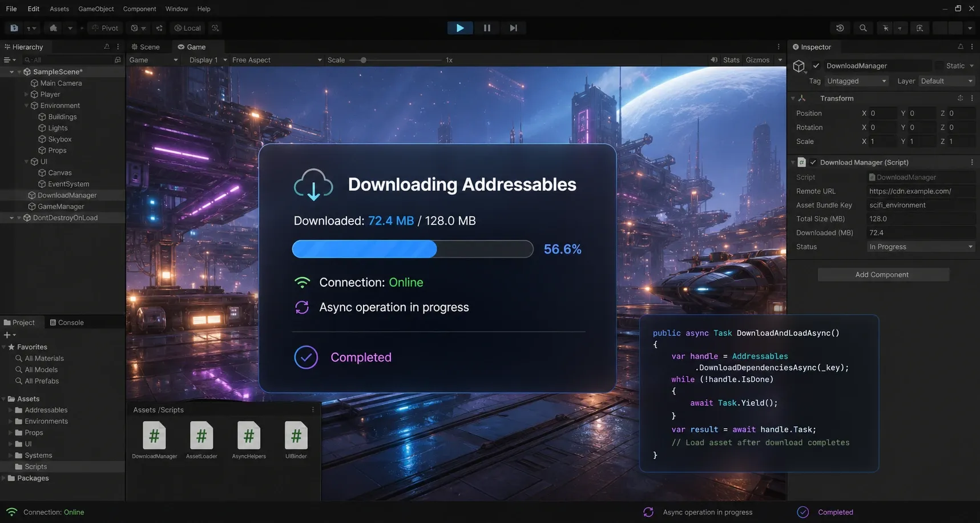980x523 pixels.
Task: Open the Status In Progress dropdown
Action: pyautogui.click(x=921, y=247)
